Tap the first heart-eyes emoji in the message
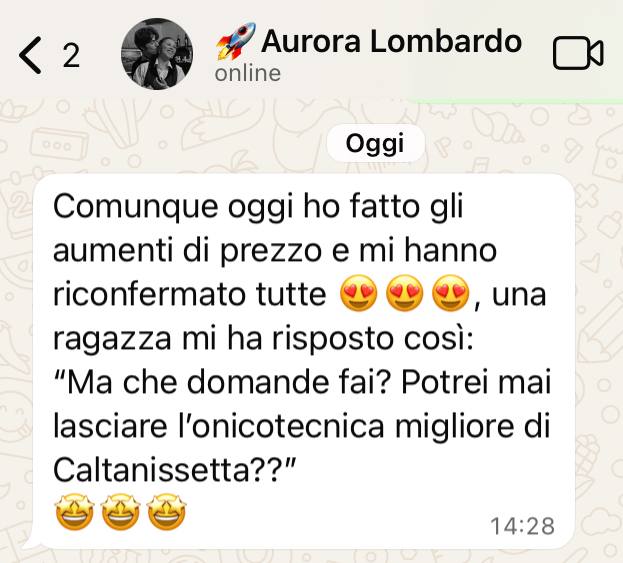Image resolution: width=623 pixels, height=563 pixels. [358, 293]
